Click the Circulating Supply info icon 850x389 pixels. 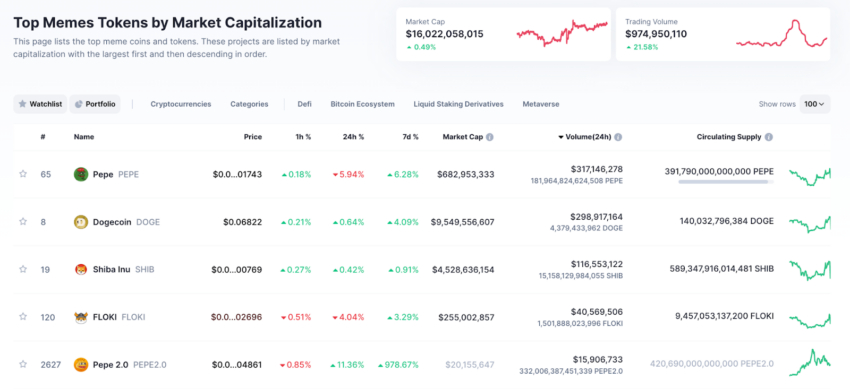click(x=769, y=137)
